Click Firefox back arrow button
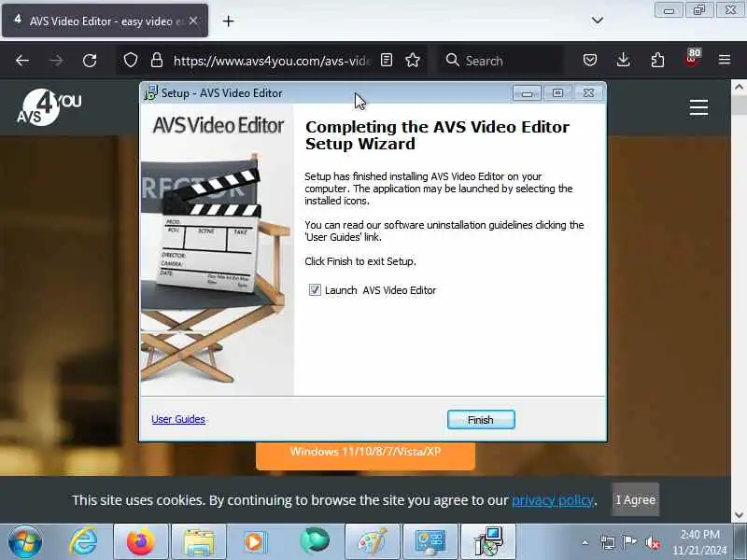 click(x=22, y=61)
